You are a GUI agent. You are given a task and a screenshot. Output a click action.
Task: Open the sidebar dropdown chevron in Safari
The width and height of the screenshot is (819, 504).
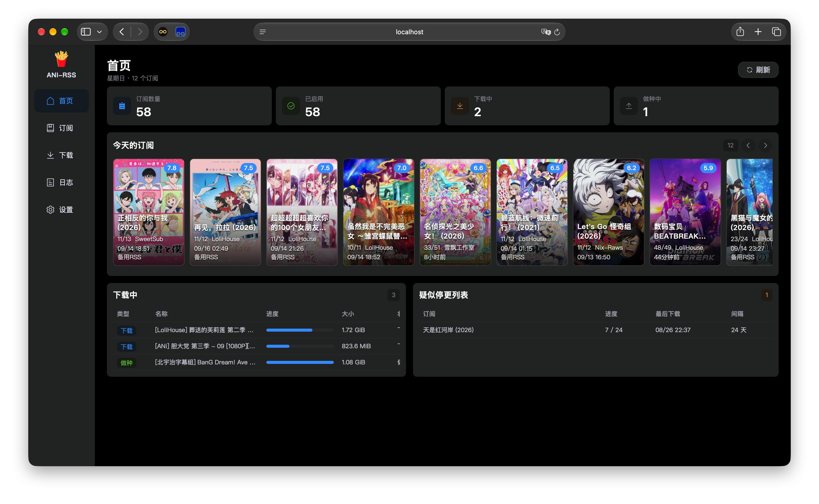[99, 32]
